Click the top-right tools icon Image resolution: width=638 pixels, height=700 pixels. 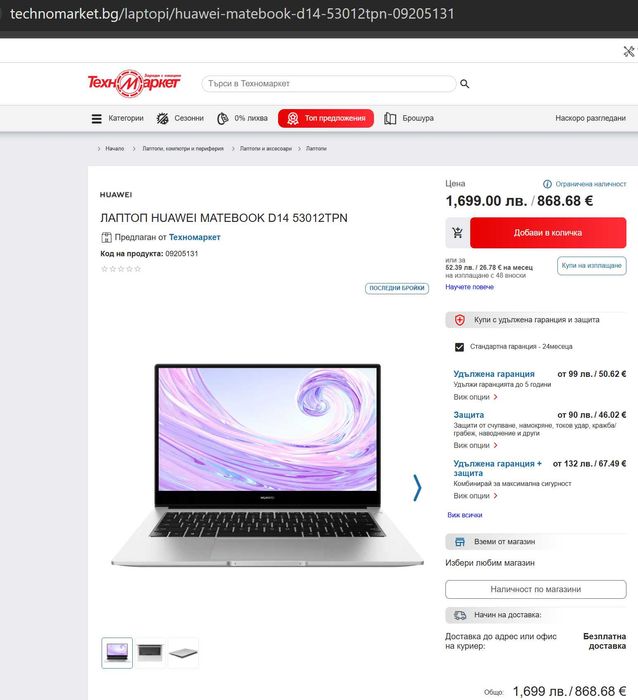(x=629, y=52)
